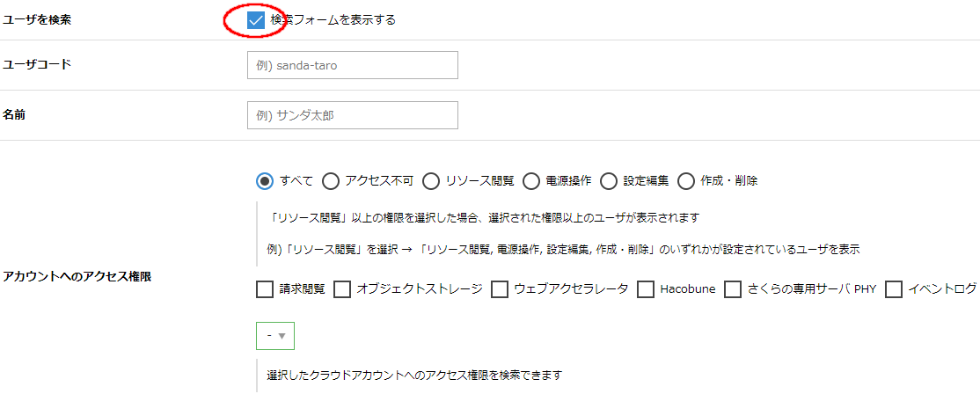Toggle the Hacobune checkbox
Image resolution: width=980 pixels, height=394 pixels.
646,289
